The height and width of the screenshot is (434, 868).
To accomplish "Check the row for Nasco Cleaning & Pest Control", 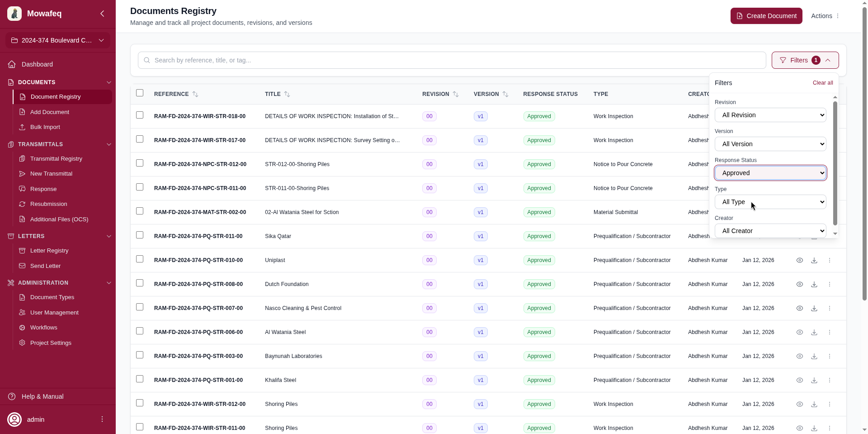I will (139, 307).
